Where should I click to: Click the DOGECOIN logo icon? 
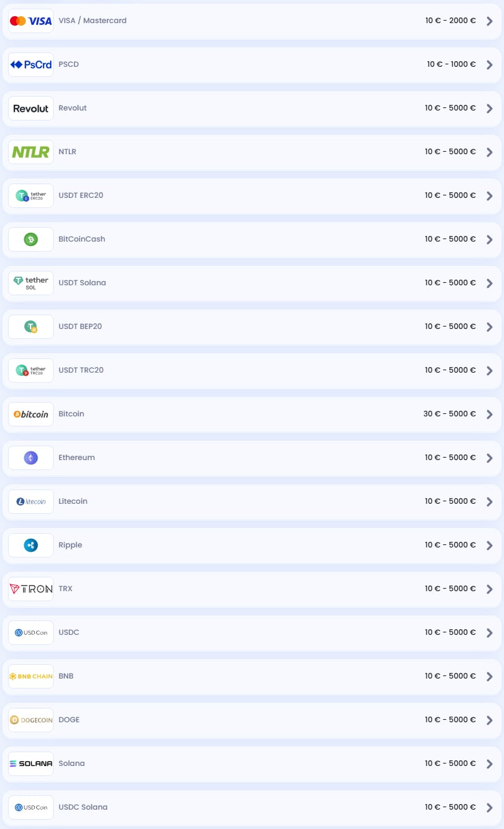(x=31, y=720)
